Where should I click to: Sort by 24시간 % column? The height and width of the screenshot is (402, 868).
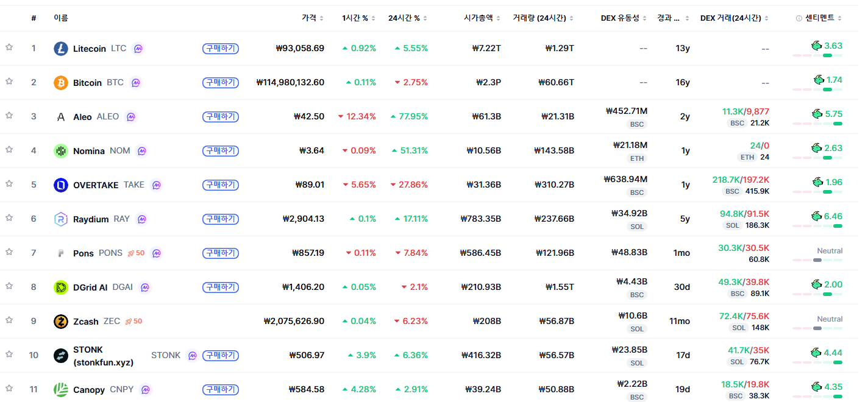coord(408,18)
